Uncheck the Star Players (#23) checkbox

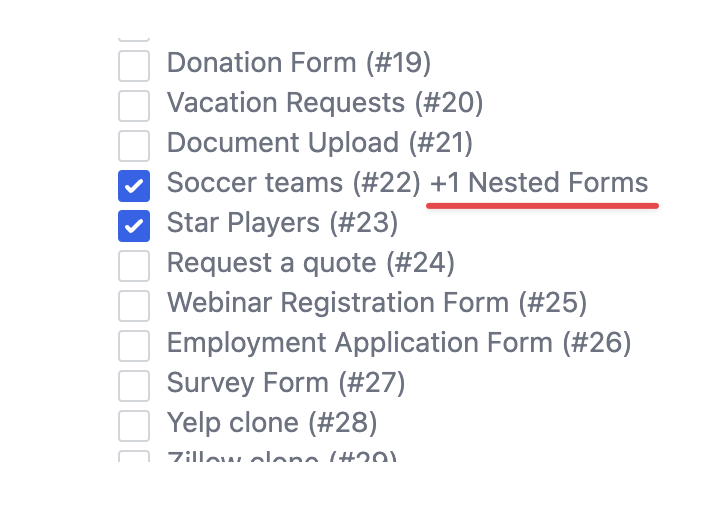point(134,225)
